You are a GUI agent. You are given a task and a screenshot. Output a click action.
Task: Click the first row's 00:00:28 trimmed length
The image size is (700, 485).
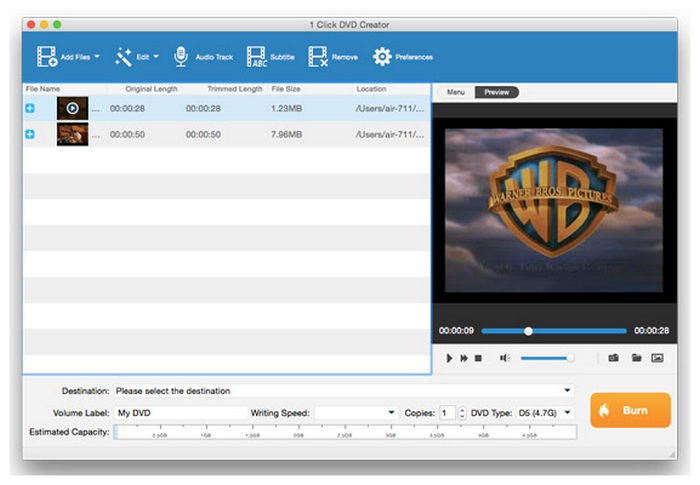(x=203, y=108)
